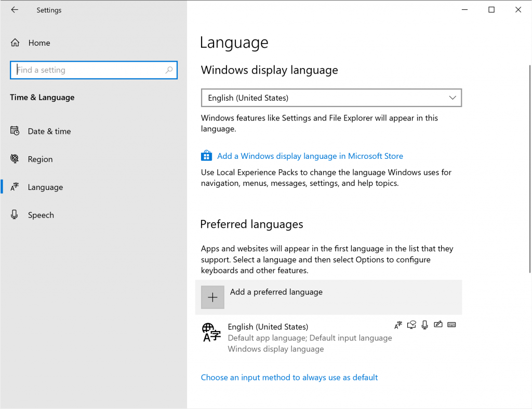Click Add a preferred language
532x409 pixels.
[328, 297]
